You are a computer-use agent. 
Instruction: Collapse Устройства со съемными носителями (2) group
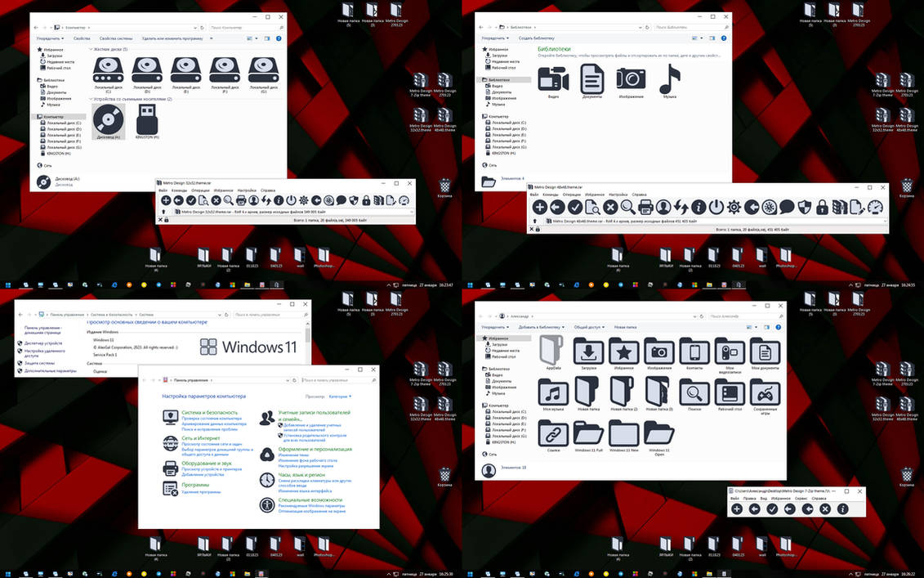tap(91, 99)
